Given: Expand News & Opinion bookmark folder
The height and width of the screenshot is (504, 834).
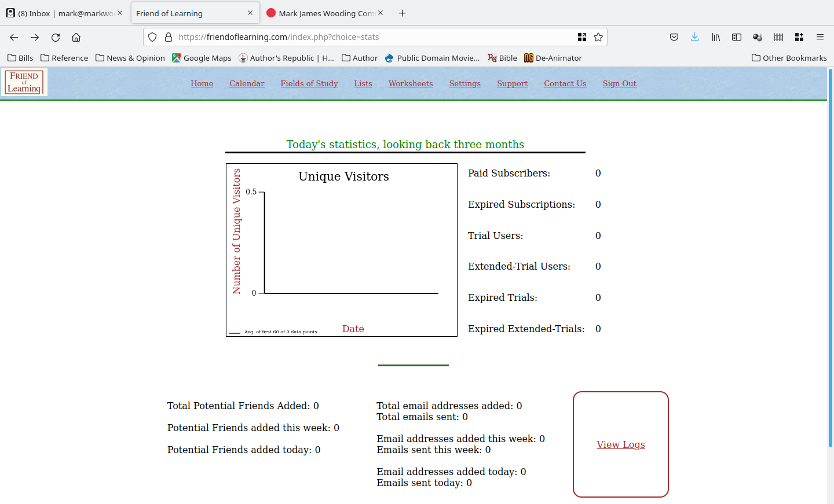Looking at the screenshot, I should (130, 58).
